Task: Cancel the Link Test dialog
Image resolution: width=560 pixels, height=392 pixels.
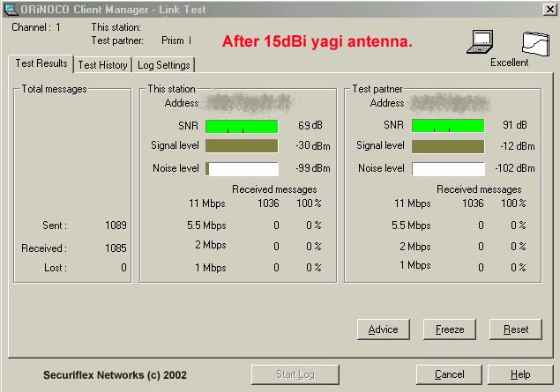Action: [449, 374]
